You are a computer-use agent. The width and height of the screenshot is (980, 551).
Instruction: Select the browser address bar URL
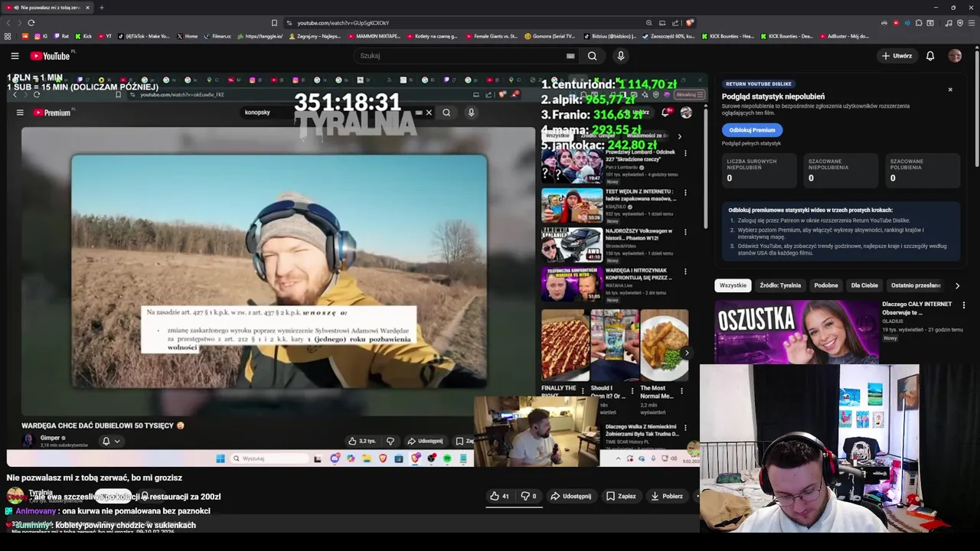pos(343,23)
